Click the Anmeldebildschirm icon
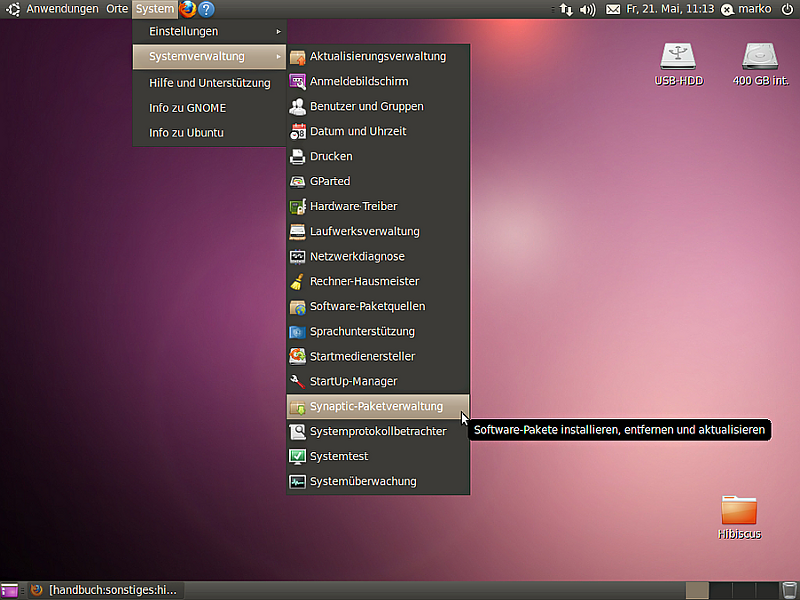The width and height of the screenshot is (800, 600). [x=297, y=82]
